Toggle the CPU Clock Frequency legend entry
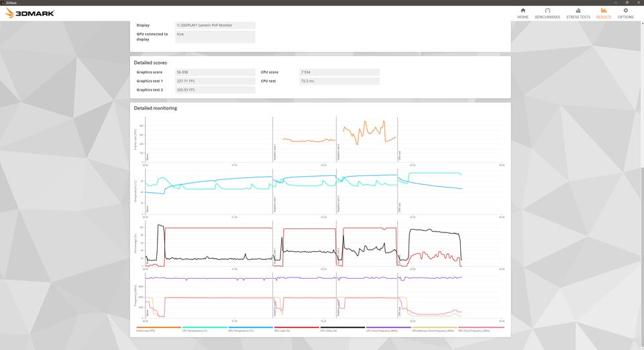644x350 pixels. coord(388,329)
